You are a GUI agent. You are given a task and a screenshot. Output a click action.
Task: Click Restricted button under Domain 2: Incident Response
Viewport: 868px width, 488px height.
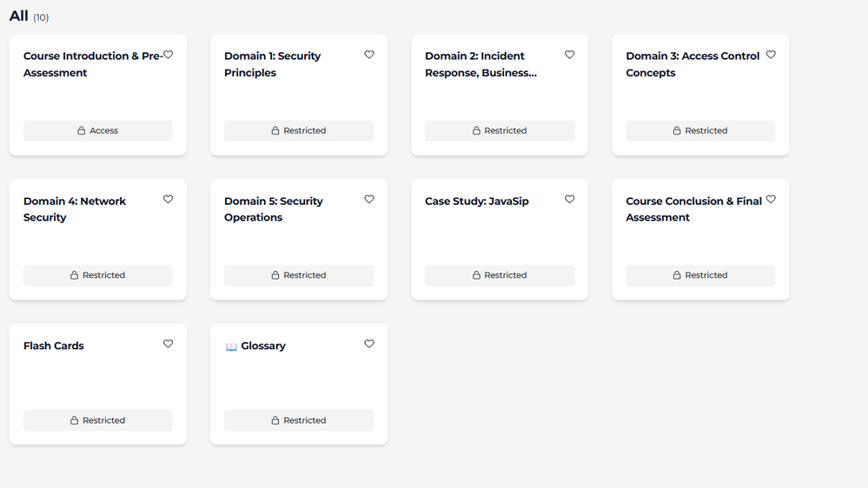click(x=499, y=131)
